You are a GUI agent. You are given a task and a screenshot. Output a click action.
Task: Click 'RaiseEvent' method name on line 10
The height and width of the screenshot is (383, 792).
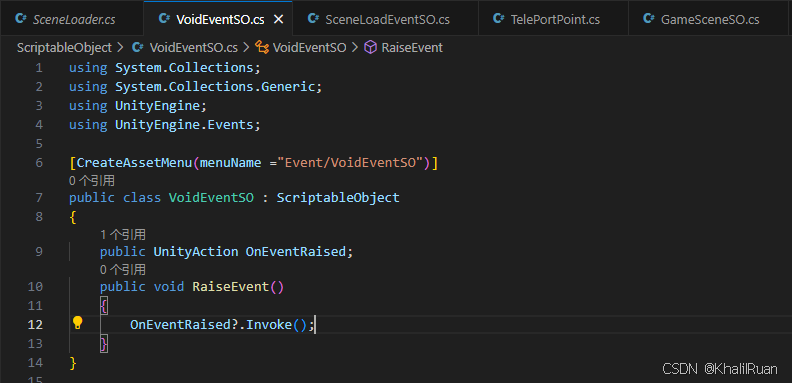point(230,287)
